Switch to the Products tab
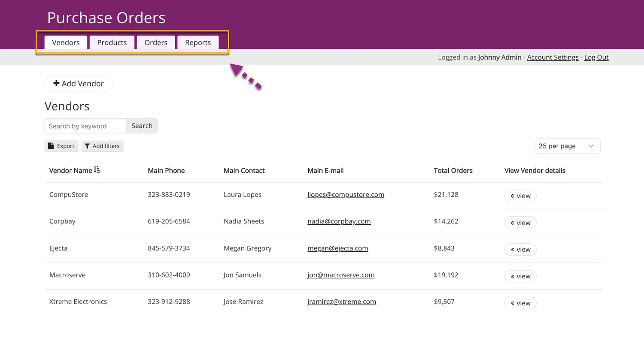This screenshot has height=341, width=644. (112, 42)
